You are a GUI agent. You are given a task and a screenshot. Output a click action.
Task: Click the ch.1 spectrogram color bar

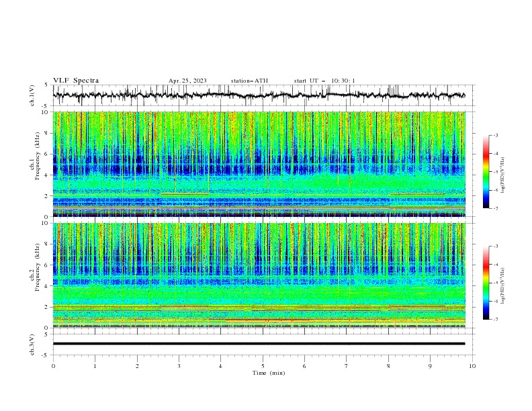point(486,172)
